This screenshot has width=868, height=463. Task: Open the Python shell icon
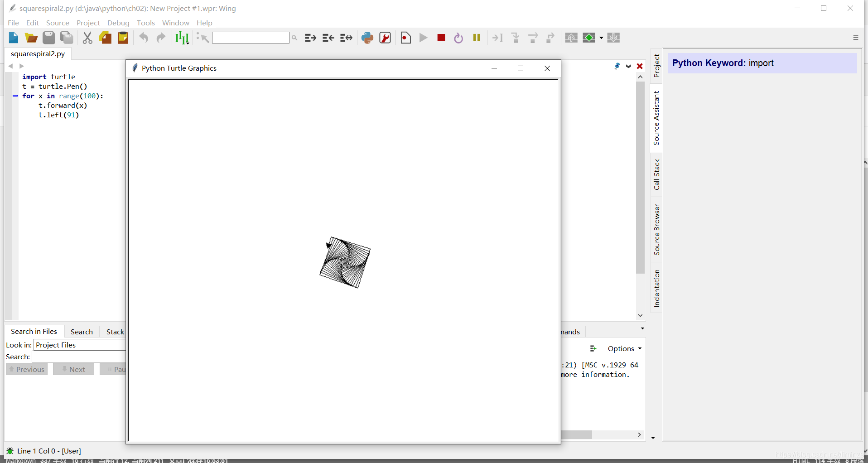tap(367, 38)
